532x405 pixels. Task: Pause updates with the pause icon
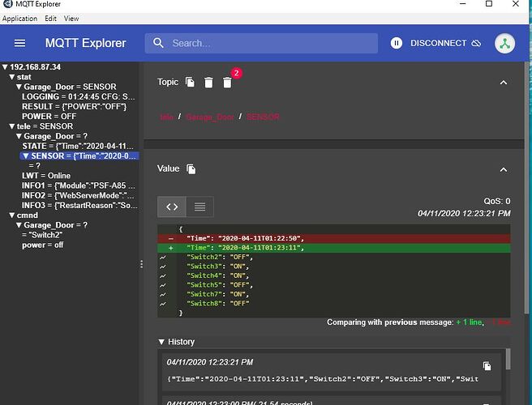[396, 43]
